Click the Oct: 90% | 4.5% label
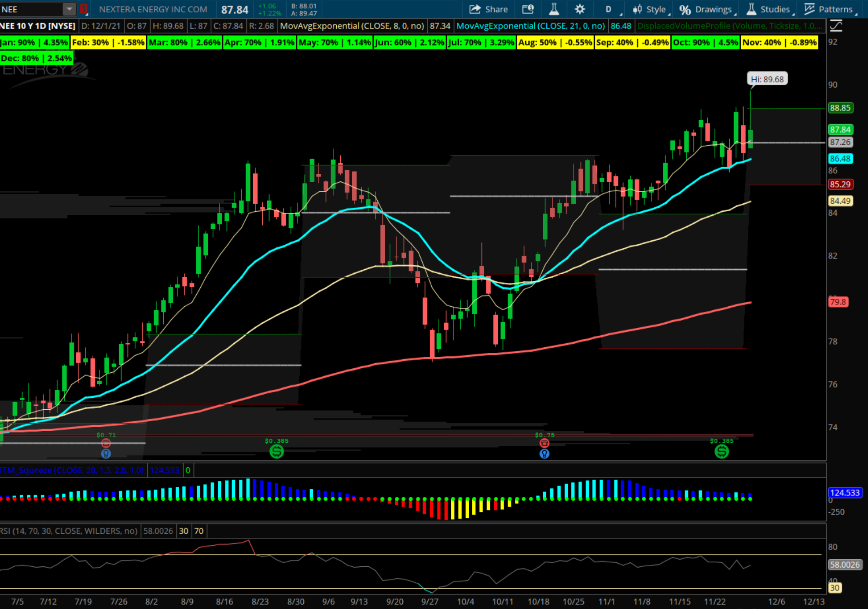 tap(705, 43)
